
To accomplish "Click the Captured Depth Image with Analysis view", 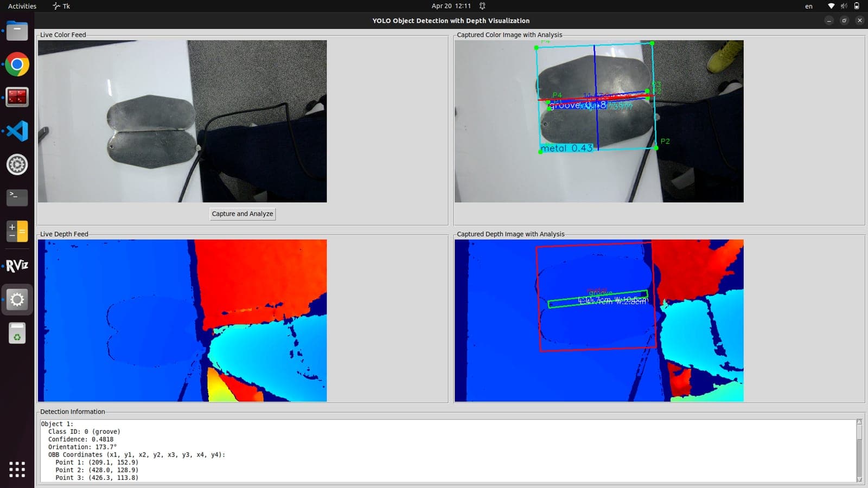I will tap(599, 320).
